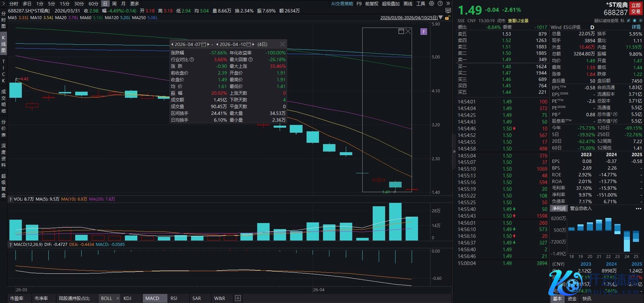Open the 更多 period dropdown

(135, 4)
